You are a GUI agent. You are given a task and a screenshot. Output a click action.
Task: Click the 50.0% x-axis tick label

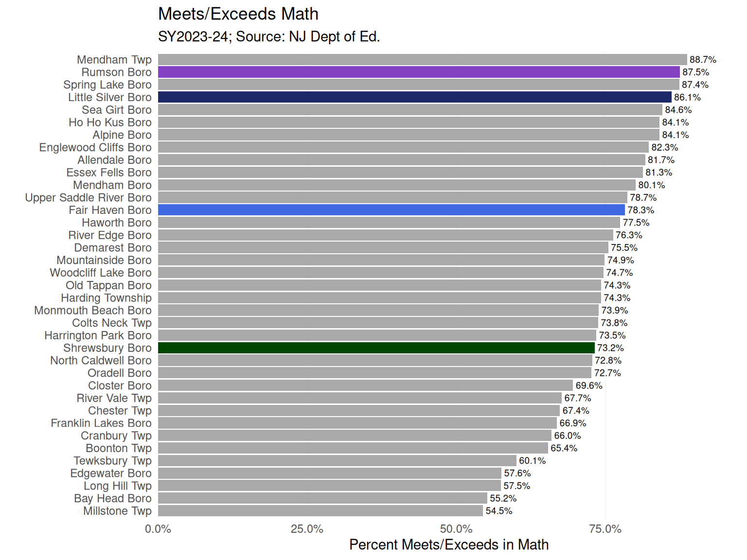(x=456, y=529)
